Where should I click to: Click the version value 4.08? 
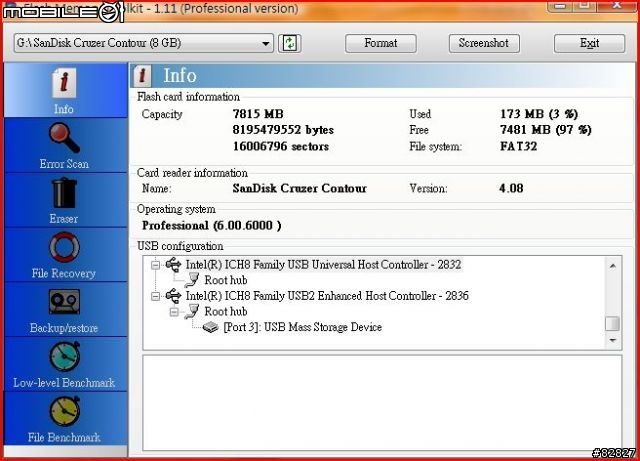[x=511, y=188]
